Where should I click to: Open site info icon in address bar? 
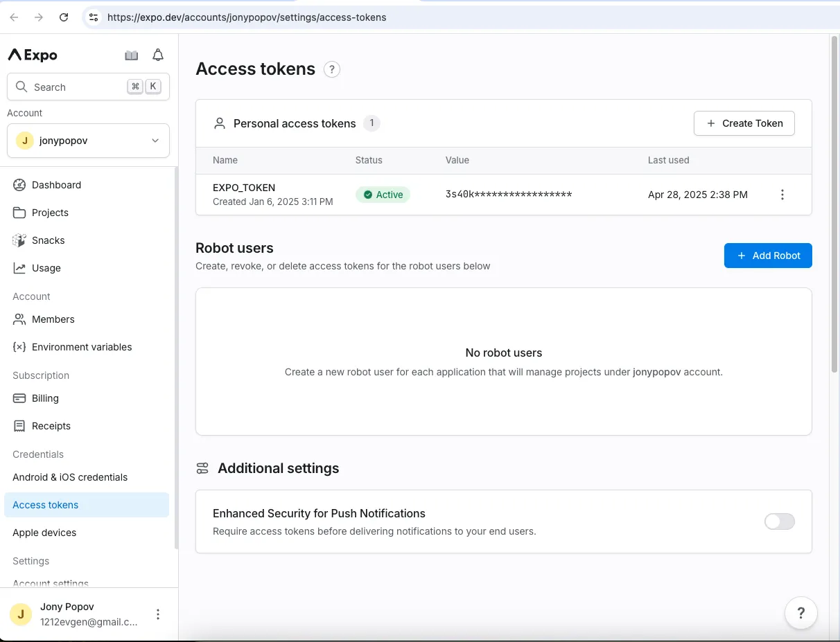click(x=94, y=17)
